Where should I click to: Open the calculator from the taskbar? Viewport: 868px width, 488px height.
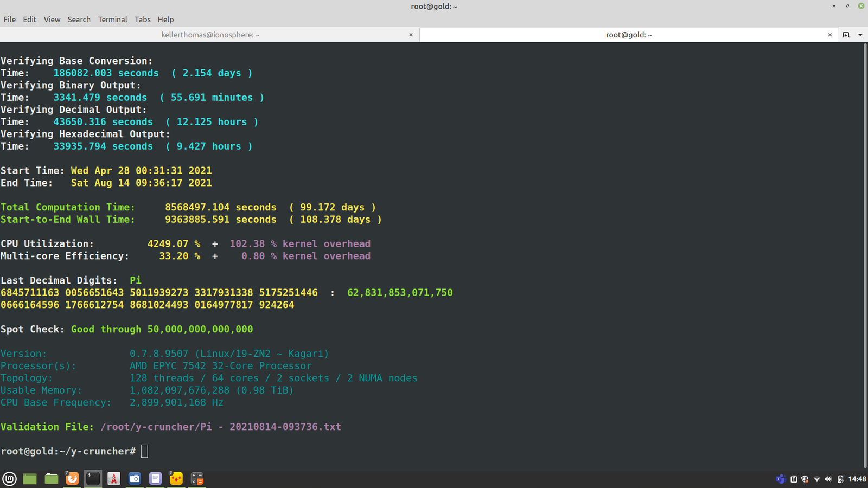tap(197, 478)
